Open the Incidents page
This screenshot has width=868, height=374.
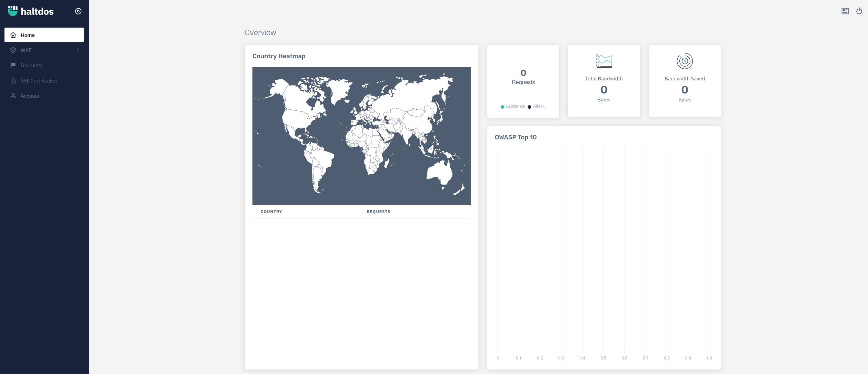31,66
